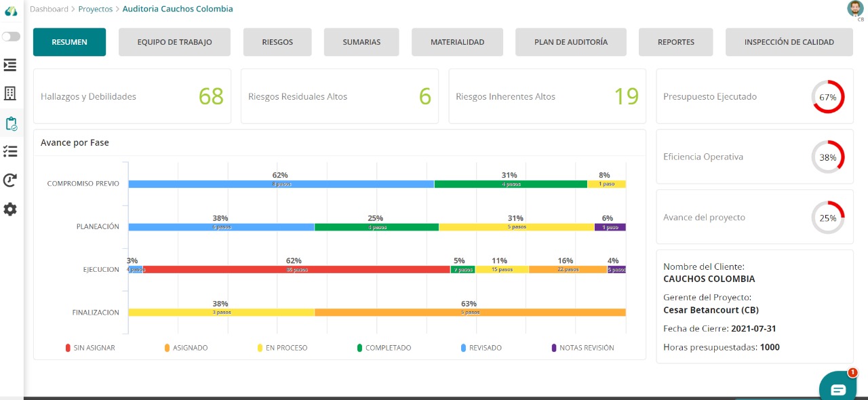This screenshot has width=868, height=400.
Task: Select the checklist icon in the sidebar
Action: pyautogui.click(x=9, y=151)
